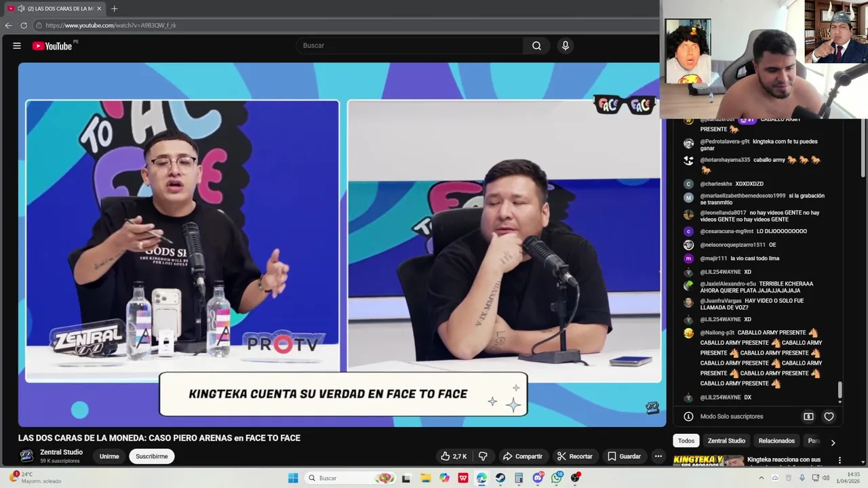Click the taskbar Buscar search box
Image resolution: width=868 pixels, height=488 pixels.
click(349, 478)
